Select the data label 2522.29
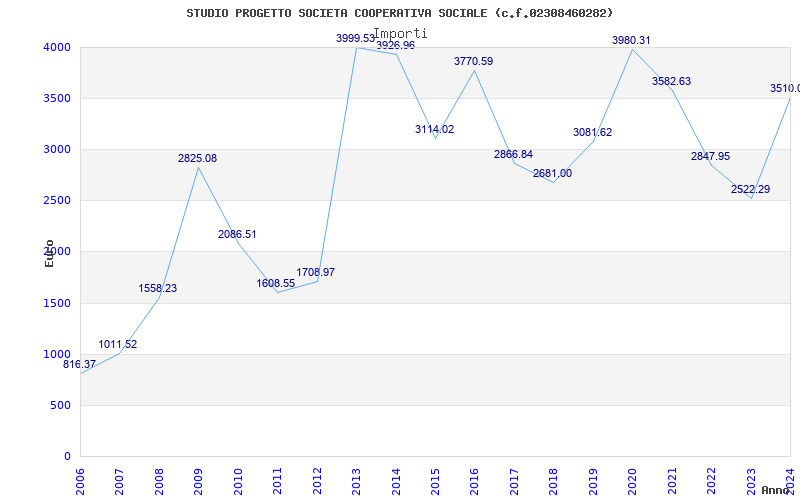 click(751, 190)
